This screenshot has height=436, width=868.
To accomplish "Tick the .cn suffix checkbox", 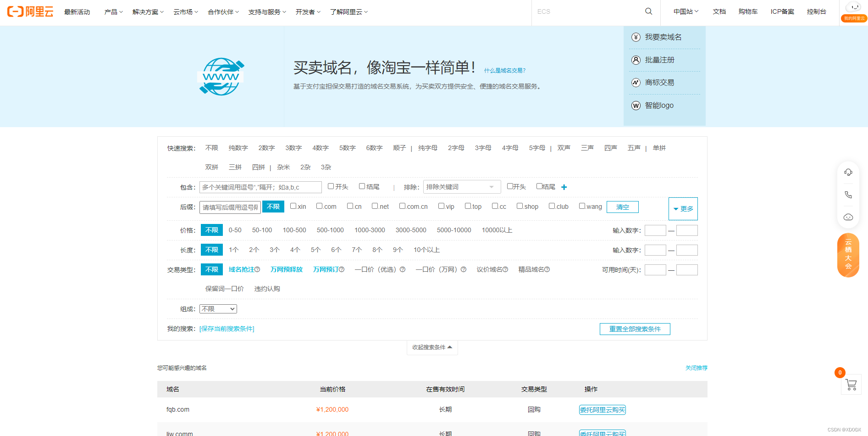I will 350,206.
